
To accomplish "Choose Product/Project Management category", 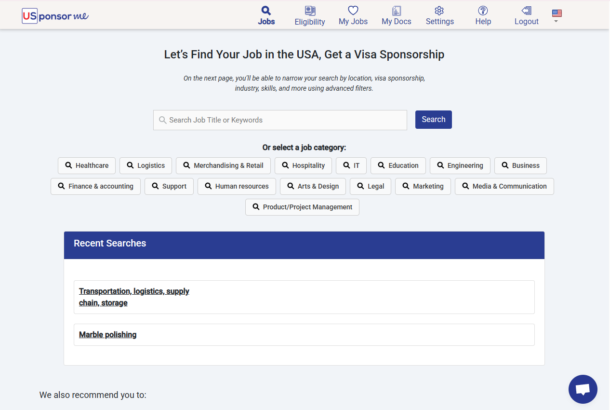I will [x=302, y=207].
